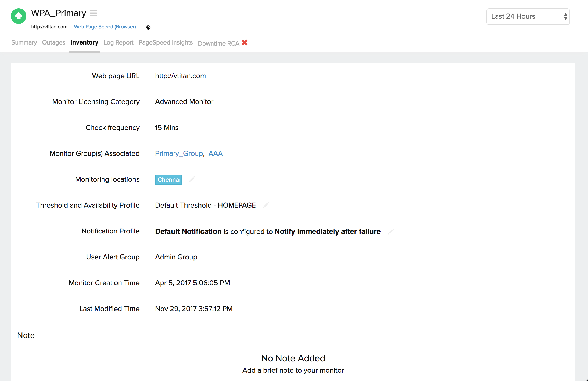Open the Web Page Speed (Browser) link
Viewport: 588px width, 381px height.
[x=105, y=27]
